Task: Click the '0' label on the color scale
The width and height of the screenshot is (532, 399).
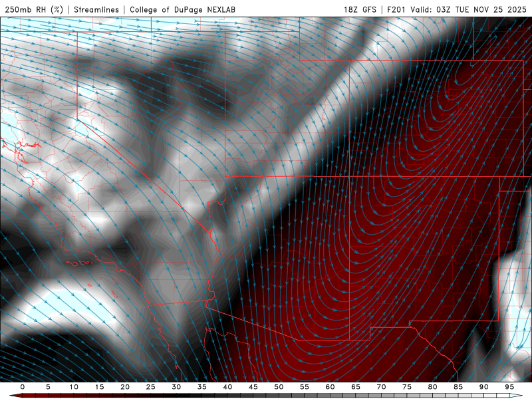Action: click(23, 387)
